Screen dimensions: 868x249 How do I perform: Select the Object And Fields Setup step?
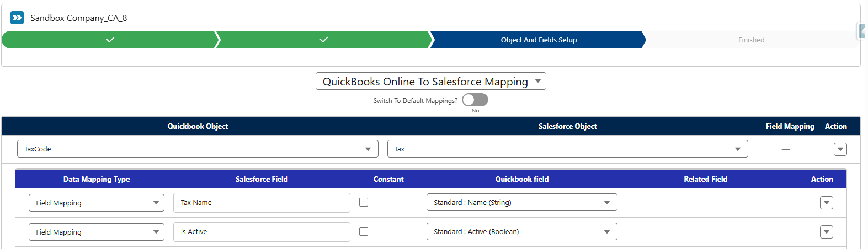[539, 40]
